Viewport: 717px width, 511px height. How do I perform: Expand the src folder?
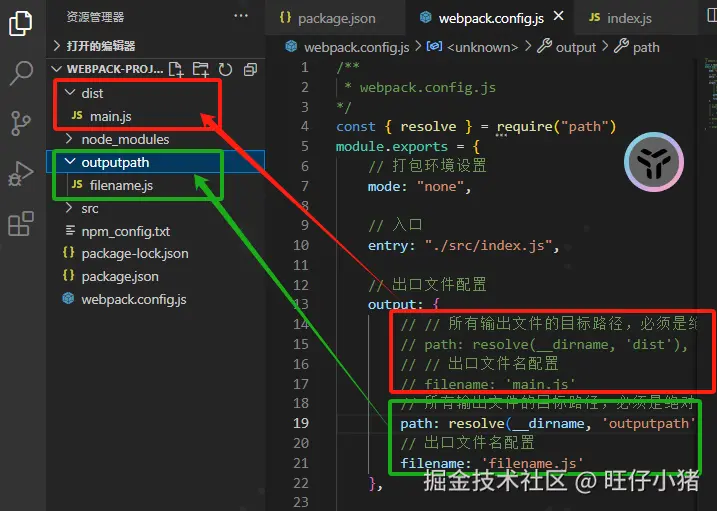[x=155, y=209]
